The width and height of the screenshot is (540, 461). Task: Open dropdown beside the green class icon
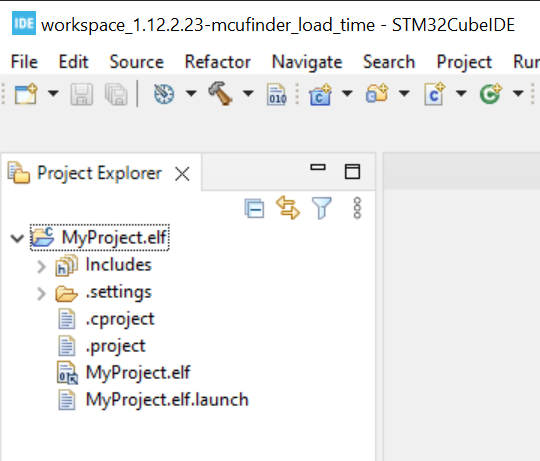coord(518,93)
